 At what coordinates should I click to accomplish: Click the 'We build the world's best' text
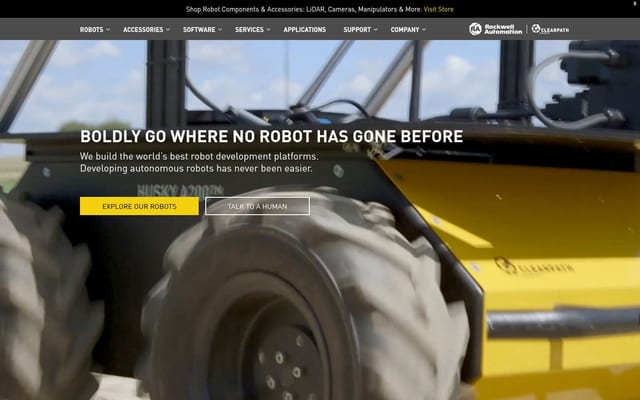tap(199, 156)
